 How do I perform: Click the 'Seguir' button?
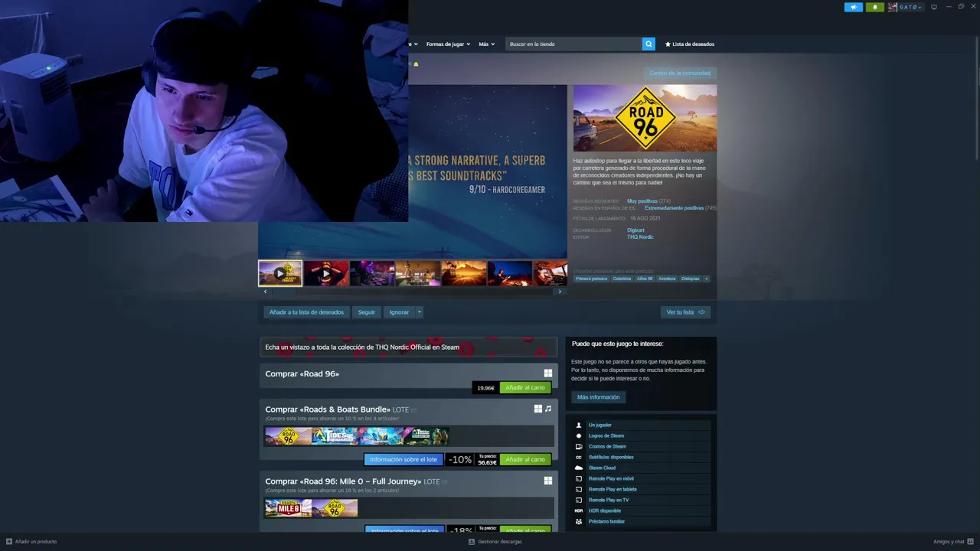pyautogui.click(x=367, y=312)
